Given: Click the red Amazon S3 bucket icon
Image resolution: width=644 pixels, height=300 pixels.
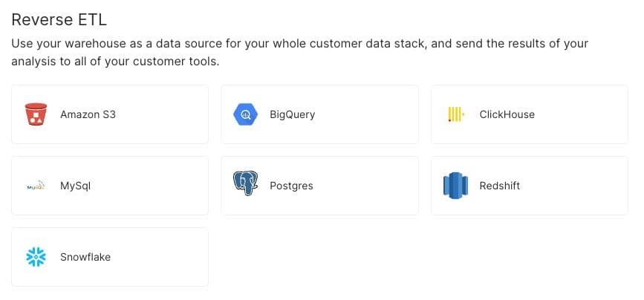Looking at the screenshot, I should (x=36, y=114).
